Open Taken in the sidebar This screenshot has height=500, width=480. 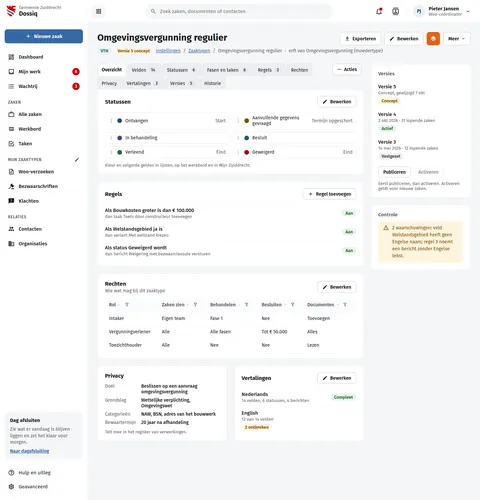(44, 144)
